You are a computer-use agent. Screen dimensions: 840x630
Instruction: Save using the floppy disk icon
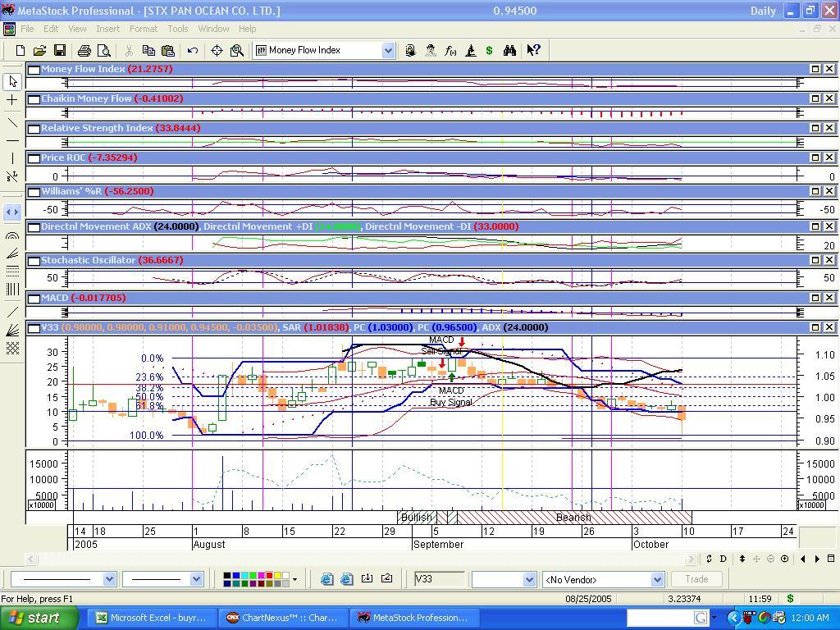pyautogui.click(x=59, y=50)
